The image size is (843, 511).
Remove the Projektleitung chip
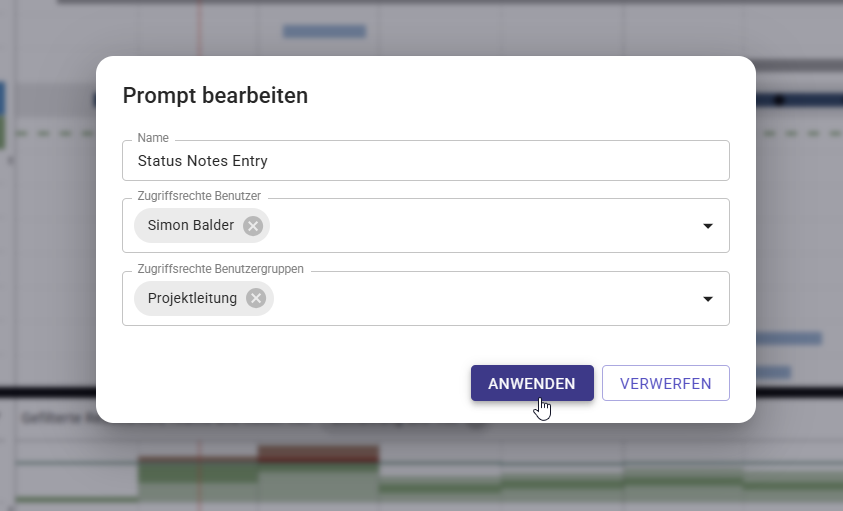tap(256, 298)
